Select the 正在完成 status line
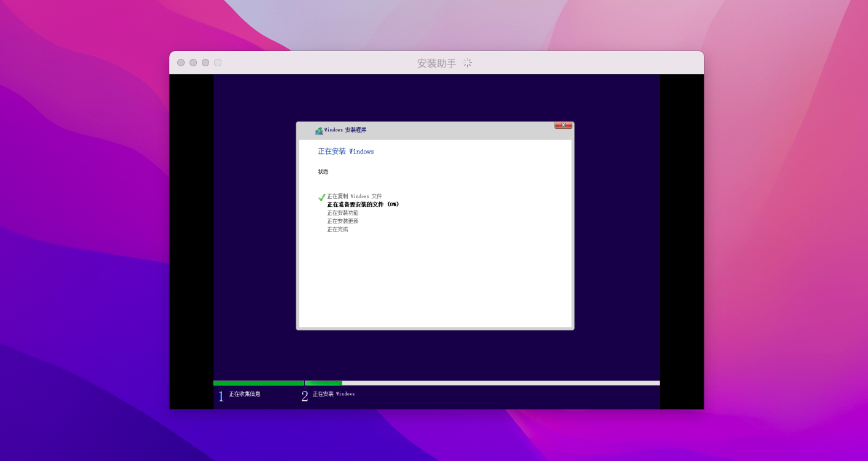Image resolution: width=868 pixels, height=461 pixels. [x=337, y=230]
